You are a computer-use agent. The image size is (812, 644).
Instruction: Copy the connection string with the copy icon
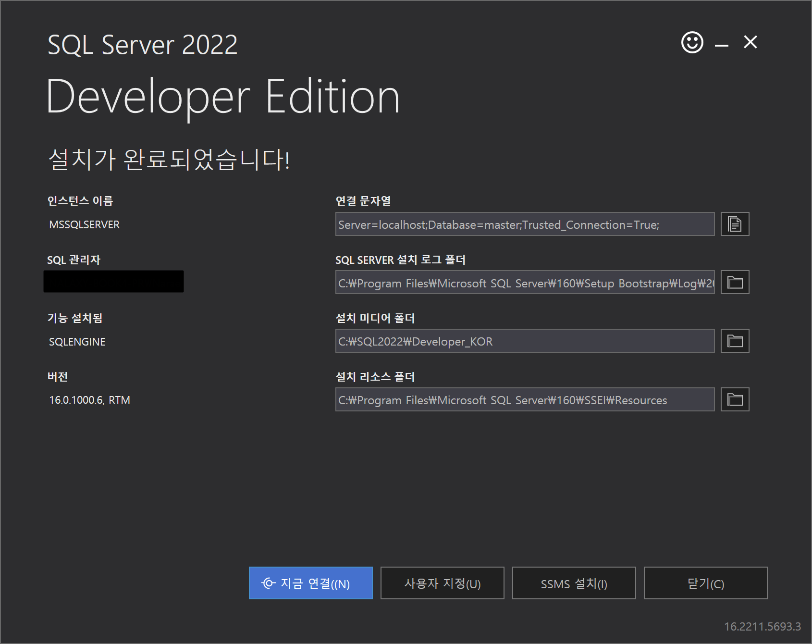click(x=735, y=224)
